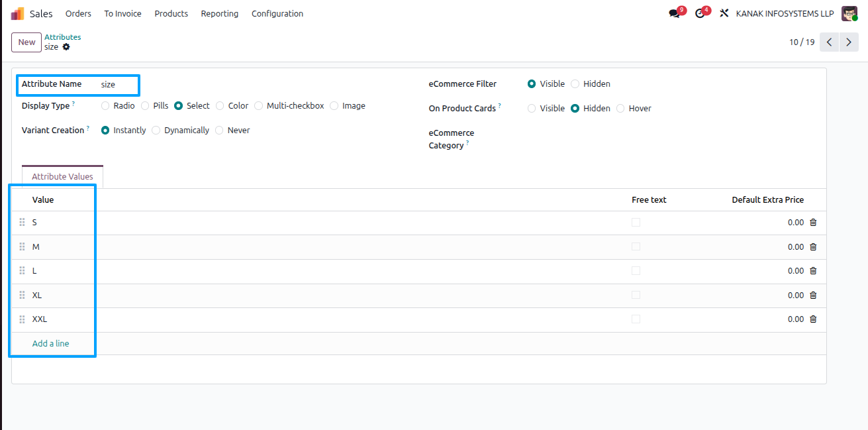The image size is (868, 430).
Task: Click the drag handle of L row
Action: pyautogui.click(x=22, y=271)
